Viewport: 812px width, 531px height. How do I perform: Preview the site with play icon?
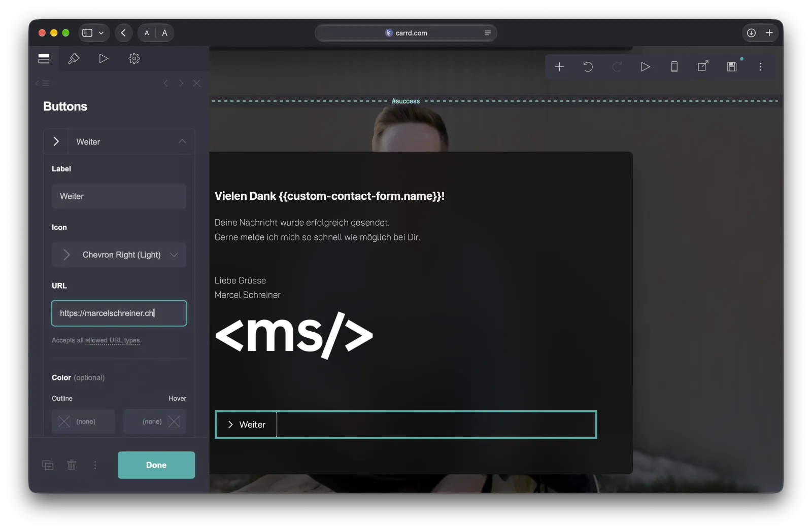[x=645, y=66]
